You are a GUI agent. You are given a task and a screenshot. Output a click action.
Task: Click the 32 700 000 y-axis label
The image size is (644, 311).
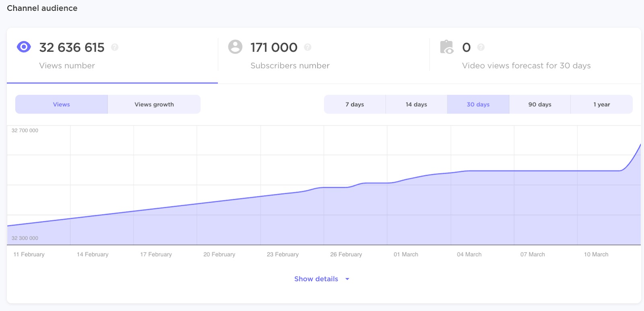click(25, 130)
